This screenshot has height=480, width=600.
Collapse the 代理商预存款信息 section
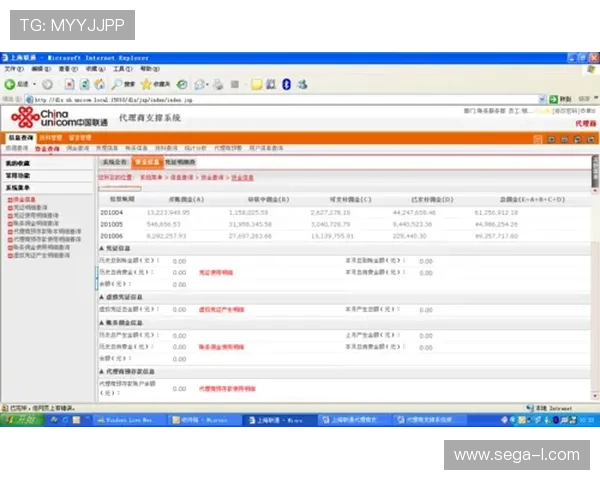(x=101, y=372)
